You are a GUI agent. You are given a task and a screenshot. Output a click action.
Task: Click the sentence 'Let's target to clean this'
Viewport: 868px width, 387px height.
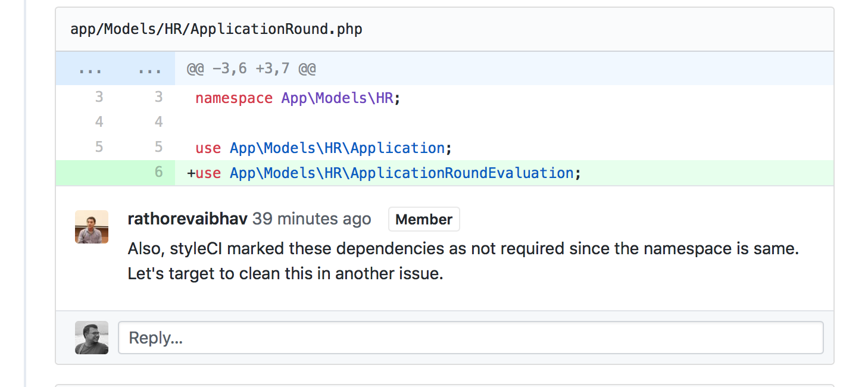pyautogui.click(x=286, y=274)
